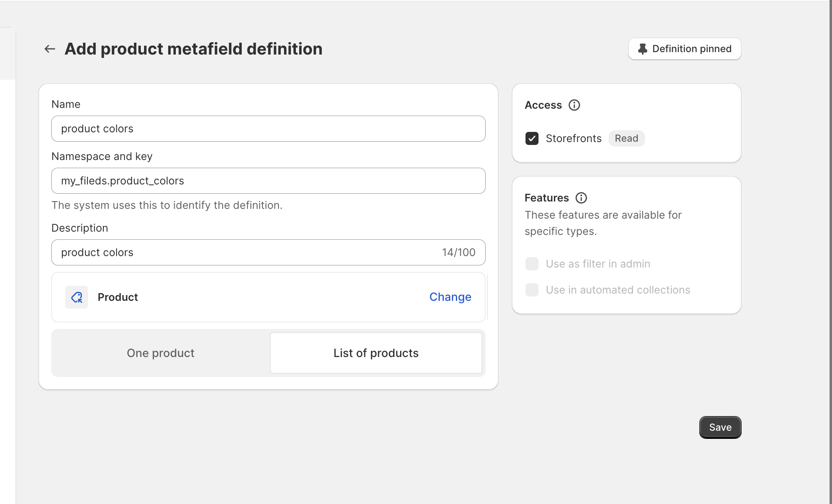Click the Product type tag icon
The image size is (832, 504).
[x=77, y=297]
